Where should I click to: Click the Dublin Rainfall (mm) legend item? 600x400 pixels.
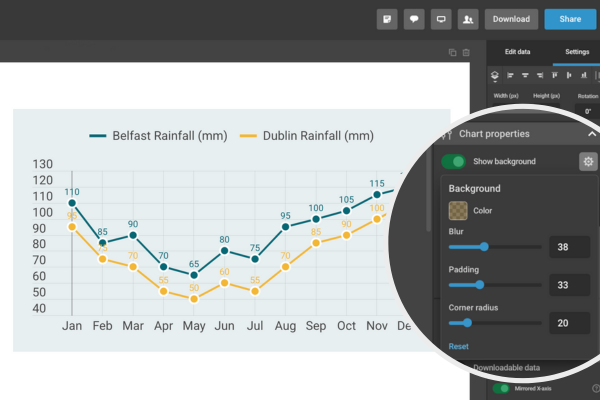(307, 136)
